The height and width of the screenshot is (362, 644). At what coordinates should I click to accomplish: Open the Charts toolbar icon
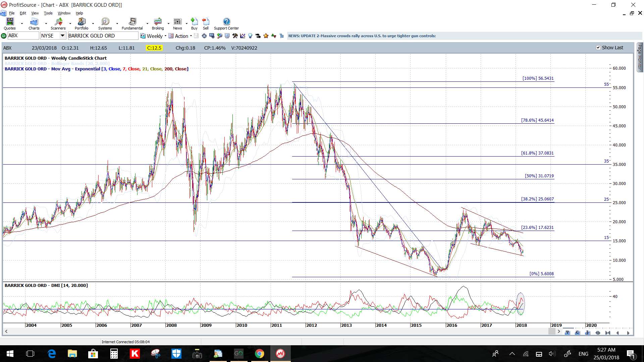pos(34,23)
